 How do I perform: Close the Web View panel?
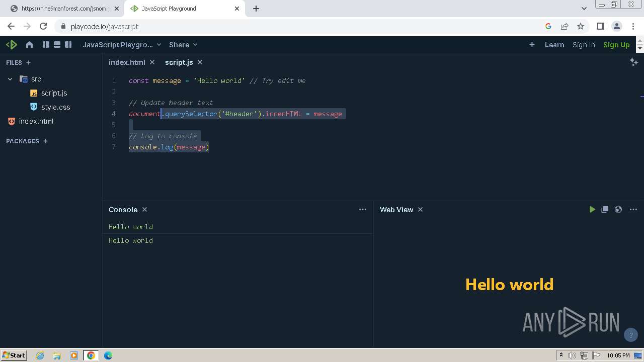tap(420, 210)
